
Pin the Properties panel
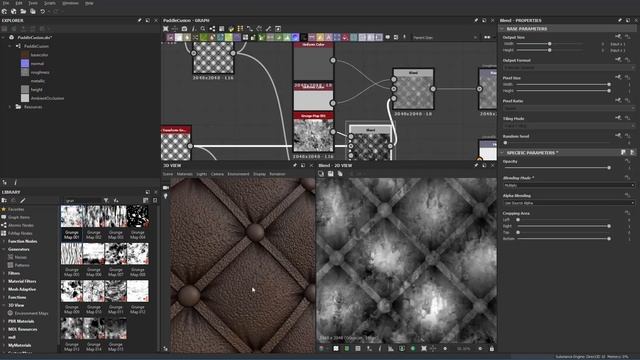pyautogui.click(x=620, y=20)
